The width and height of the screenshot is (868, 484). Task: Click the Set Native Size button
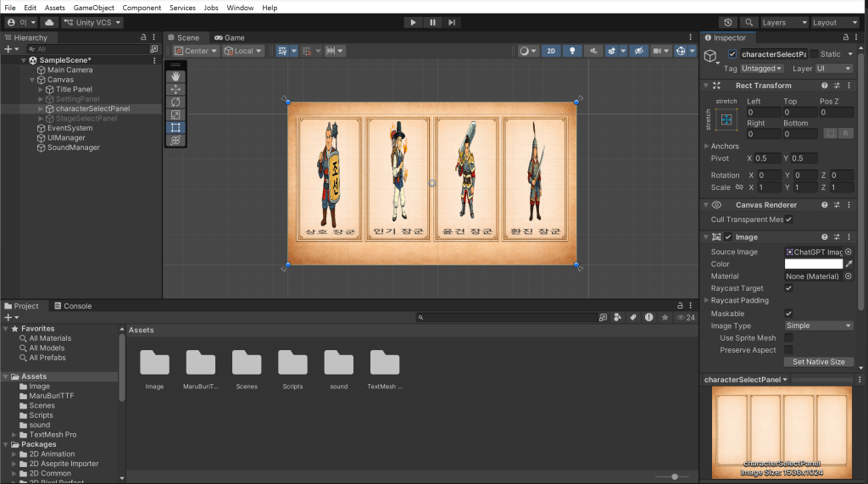click(818, 362)
